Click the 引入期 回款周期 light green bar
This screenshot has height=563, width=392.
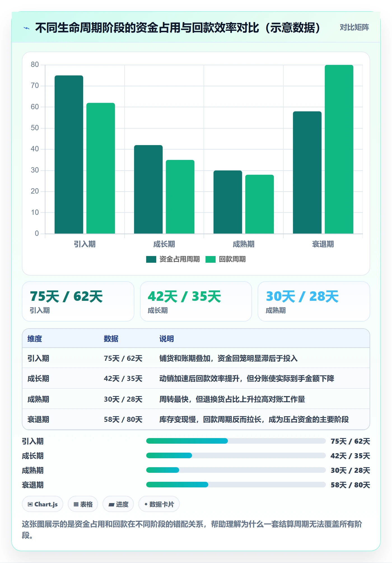pyautogui.click(x=101, y=168)
